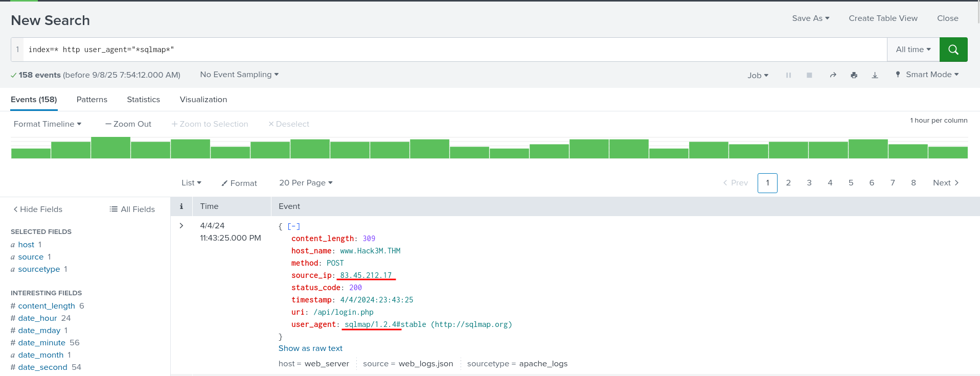Pause the search job

tap(788, 75)
